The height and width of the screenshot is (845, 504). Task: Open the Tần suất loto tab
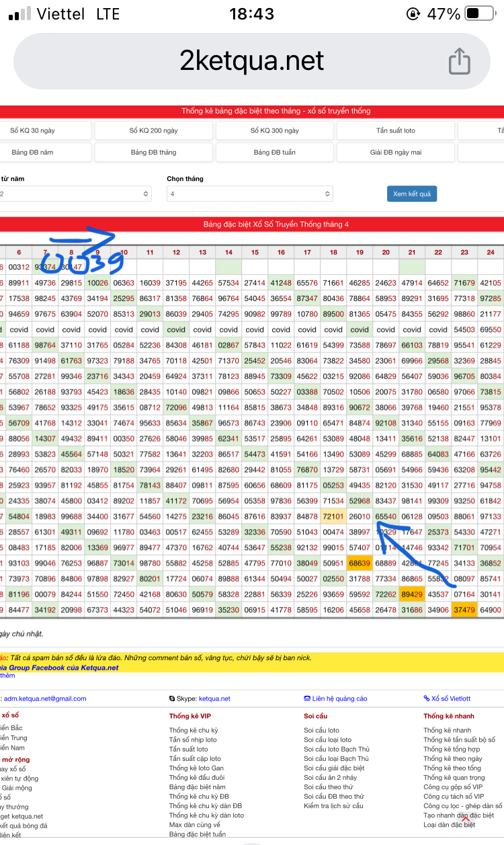[x=396, y=130]
